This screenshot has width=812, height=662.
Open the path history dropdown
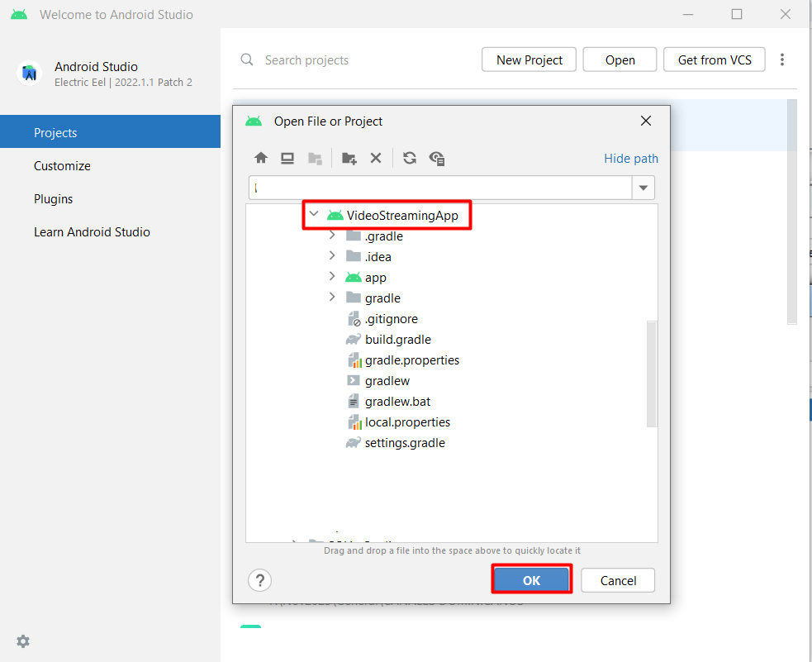pos(643,188)
